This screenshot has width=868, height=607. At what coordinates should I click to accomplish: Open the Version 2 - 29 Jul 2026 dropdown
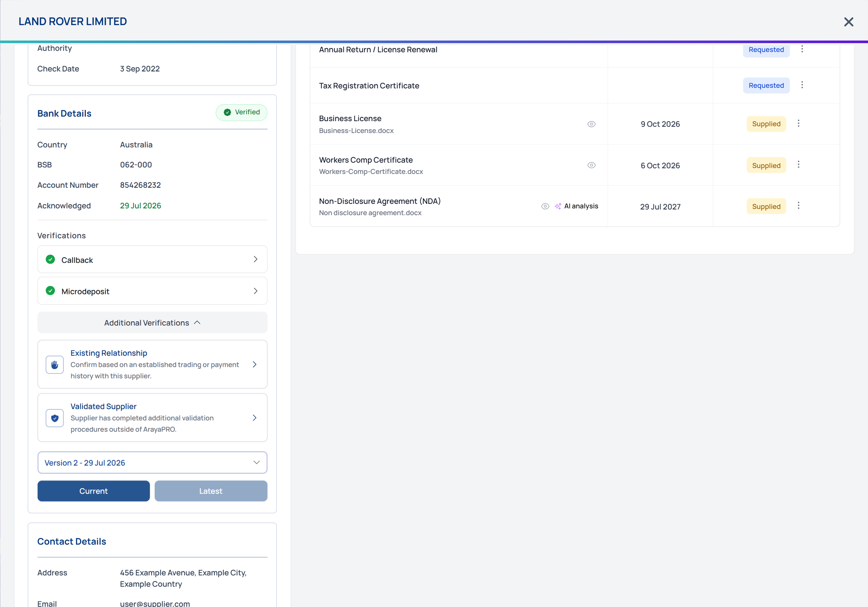pyautogui.click(x=152, y=463)
